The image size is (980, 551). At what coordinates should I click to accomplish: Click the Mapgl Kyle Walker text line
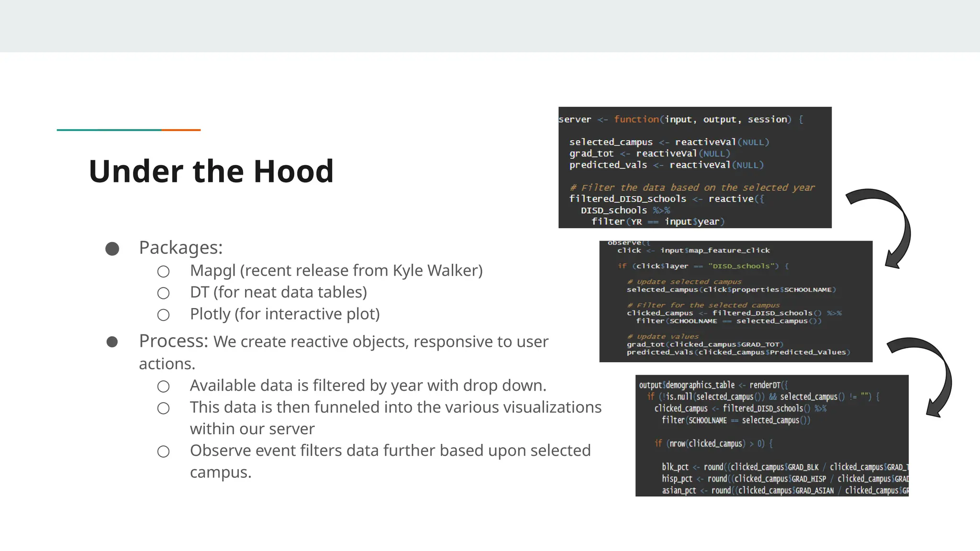[x=336, y=271]
